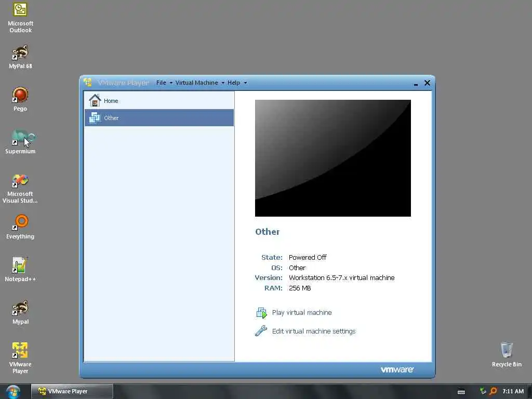532x399 pixels.
Task: Click the Workstation 6.5-7.x virtual machine text
Action: click(342, 277)
